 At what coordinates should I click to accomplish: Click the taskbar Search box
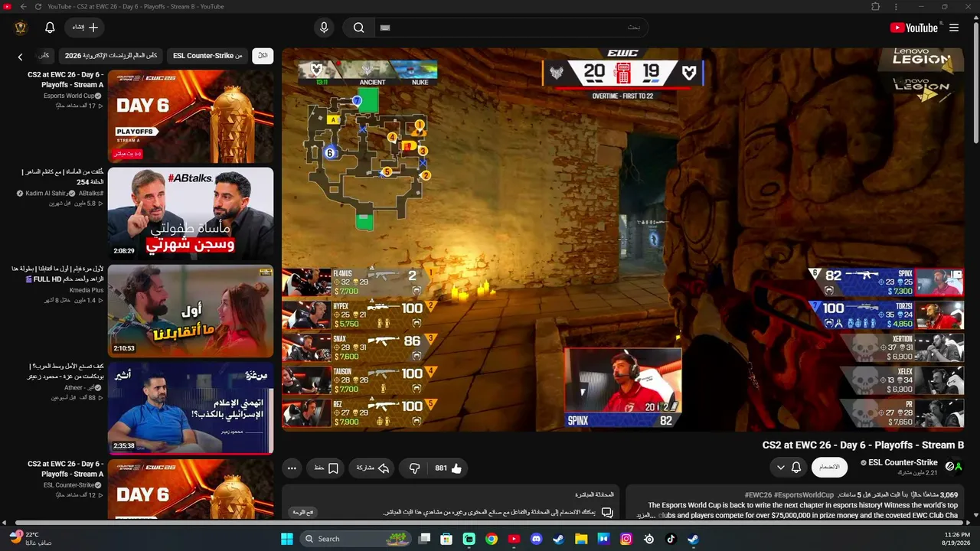pos(357,539)
